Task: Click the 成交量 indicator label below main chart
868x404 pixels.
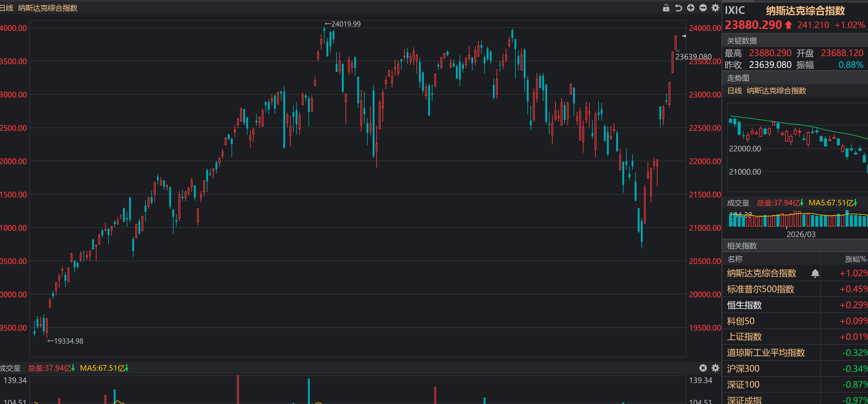Action: (x=10, y=368)
